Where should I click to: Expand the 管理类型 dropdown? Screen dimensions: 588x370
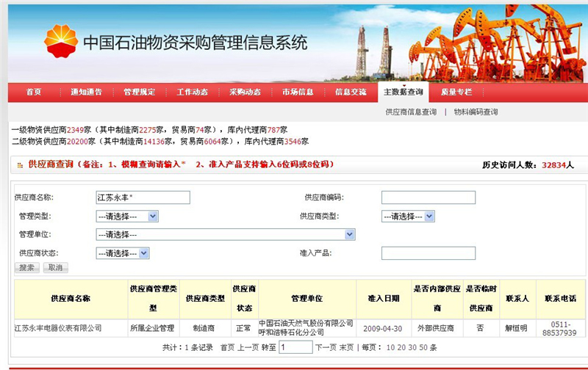(x=127, y=216)
